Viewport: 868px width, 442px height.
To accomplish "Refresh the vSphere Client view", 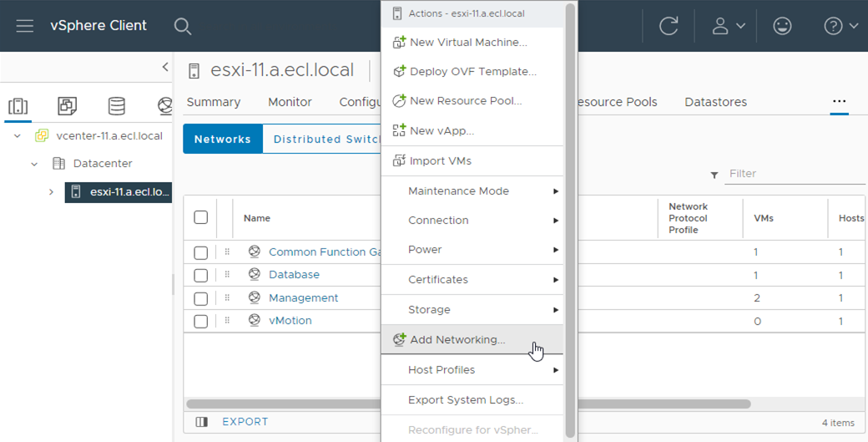I will tap(669, 26).
